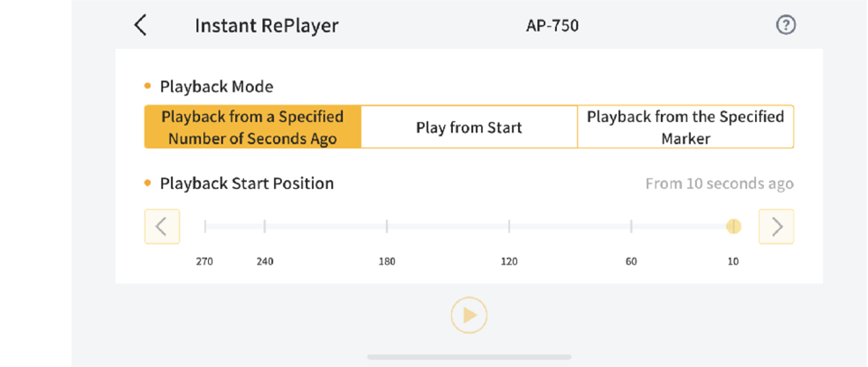Click the AP-750 device name
Screen dimensions: 868x367
pos(552,25)
